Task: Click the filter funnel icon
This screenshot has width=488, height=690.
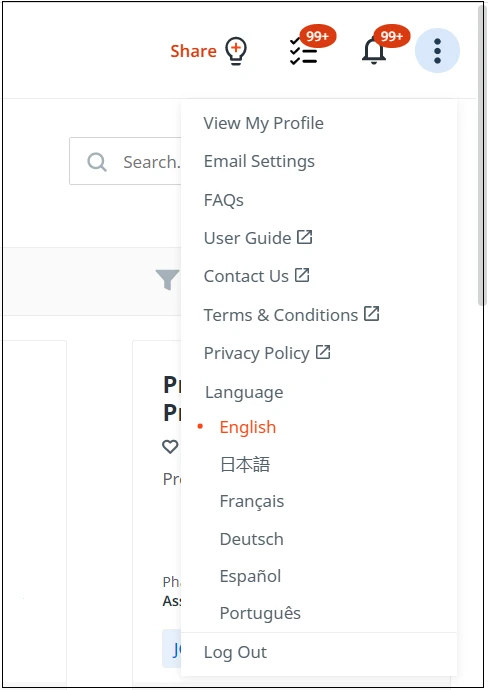Action: [167, 279]
